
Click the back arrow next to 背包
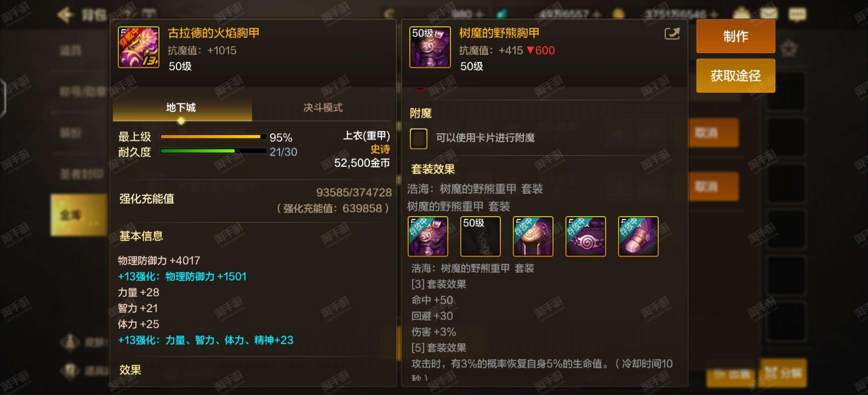tap(66, 15)
